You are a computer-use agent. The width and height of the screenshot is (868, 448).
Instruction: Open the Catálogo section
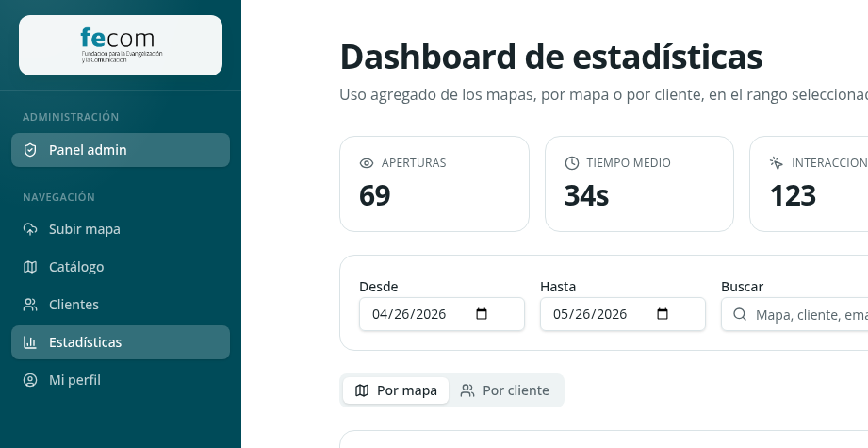point(121,267)
